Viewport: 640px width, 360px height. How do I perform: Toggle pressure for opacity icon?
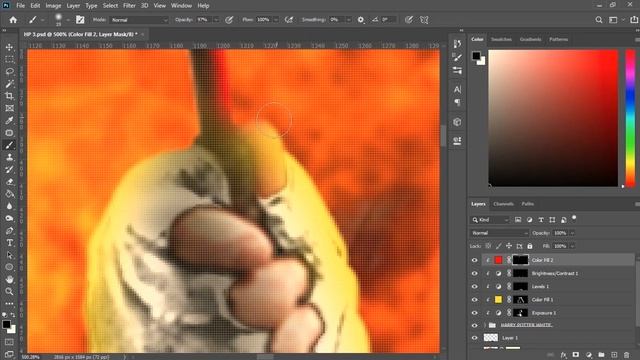click(x=229, y=20)
